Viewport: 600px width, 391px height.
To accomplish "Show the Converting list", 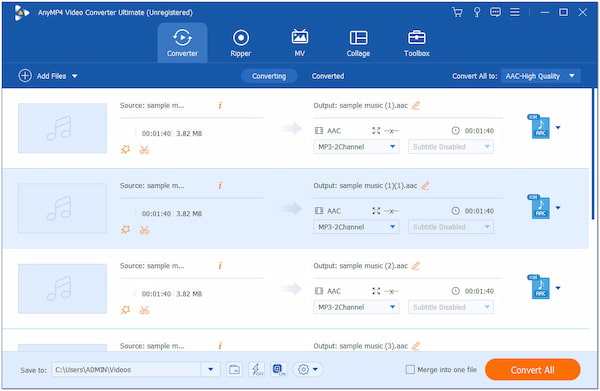I will coord(269,76).
